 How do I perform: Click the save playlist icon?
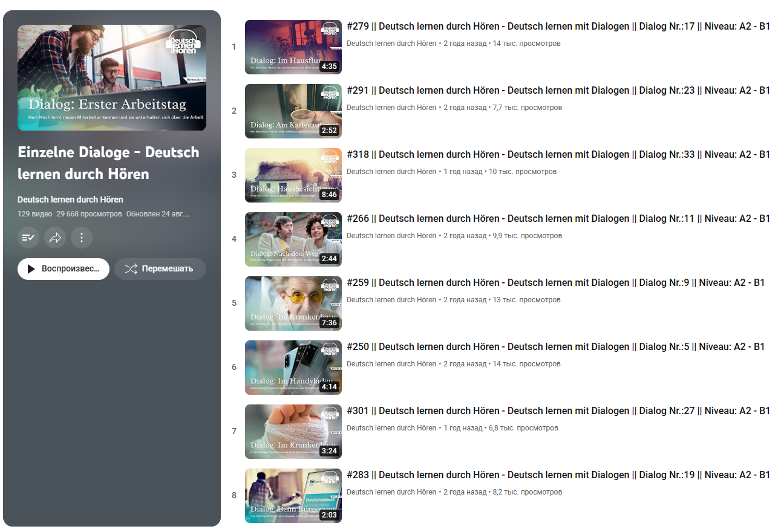pyautogui.click(x=28, y=238)
